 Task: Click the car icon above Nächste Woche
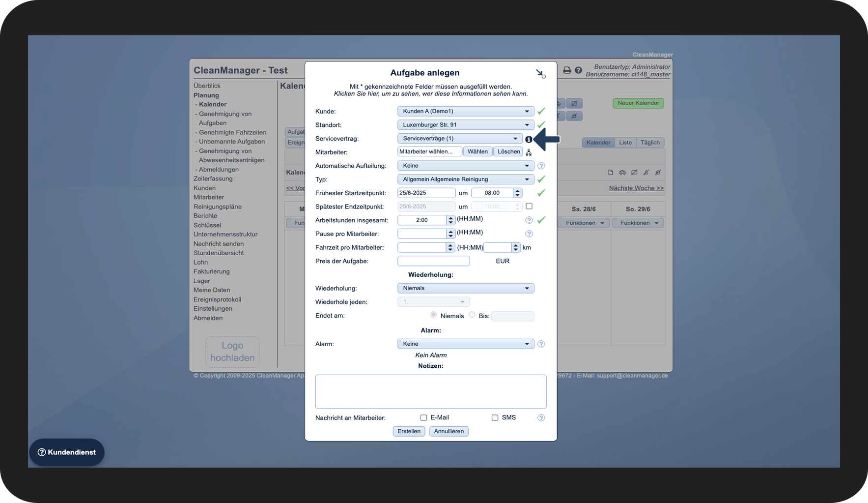622,173
